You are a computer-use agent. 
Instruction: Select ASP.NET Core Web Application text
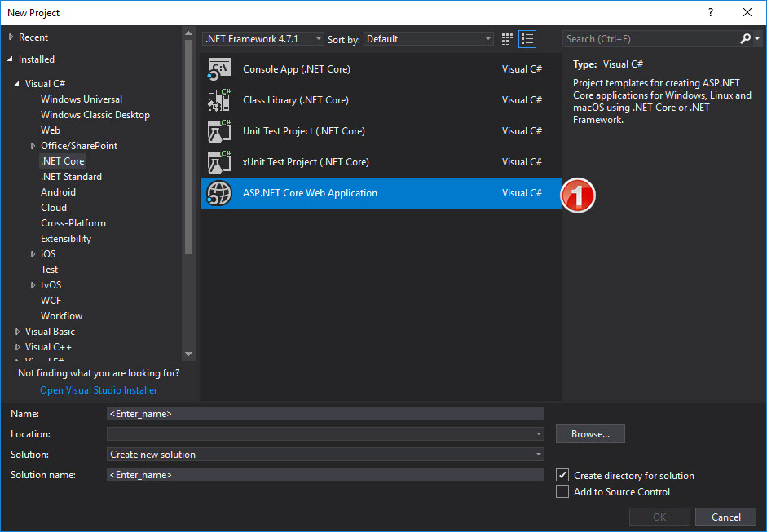click(x=310, y=193)
